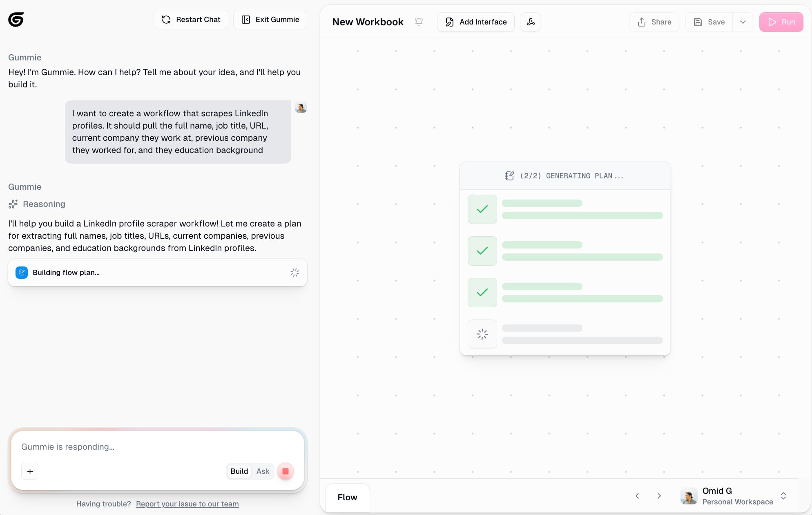
Task: Click the plus icon to attach a file
Action: 30,471
